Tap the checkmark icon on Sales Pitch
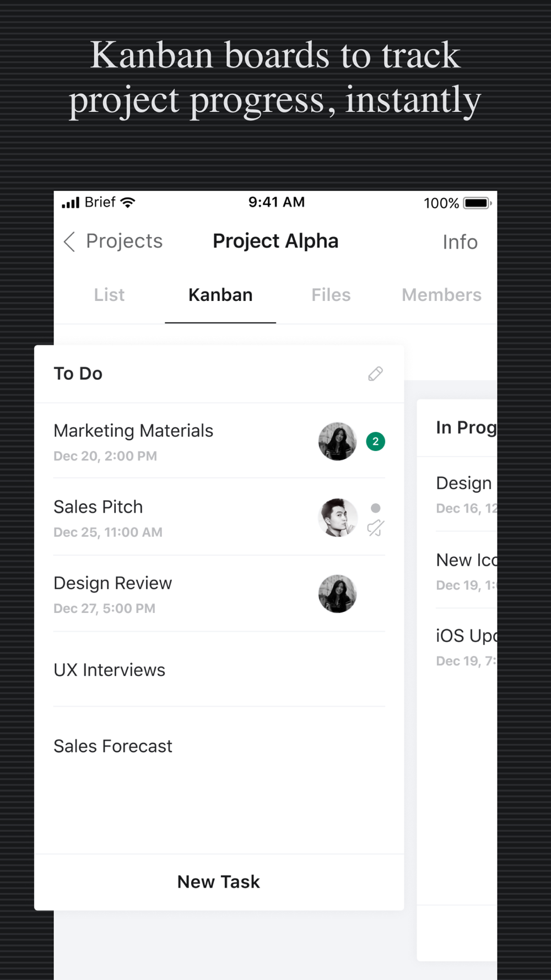 pyautogui.click(x=375, y=528)
